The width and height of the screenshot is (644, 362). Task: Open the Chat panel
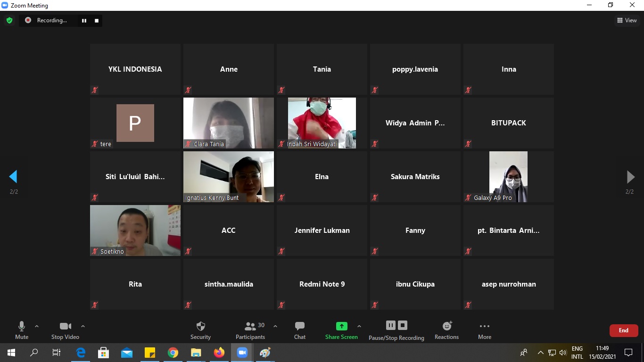pyautogui.click(x=300, y=326)
